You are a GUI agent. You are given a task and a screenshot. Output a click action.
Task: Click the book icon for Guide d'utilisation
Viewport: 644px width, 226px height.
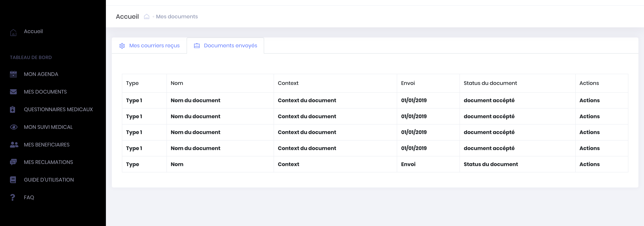pyautogui.click(x=13, y=180)
